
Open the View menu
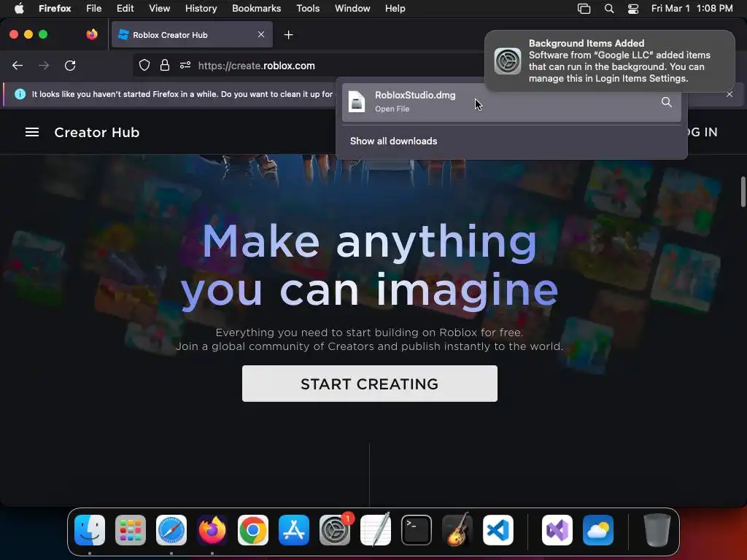pyautogui.click(x=159, y=8)
